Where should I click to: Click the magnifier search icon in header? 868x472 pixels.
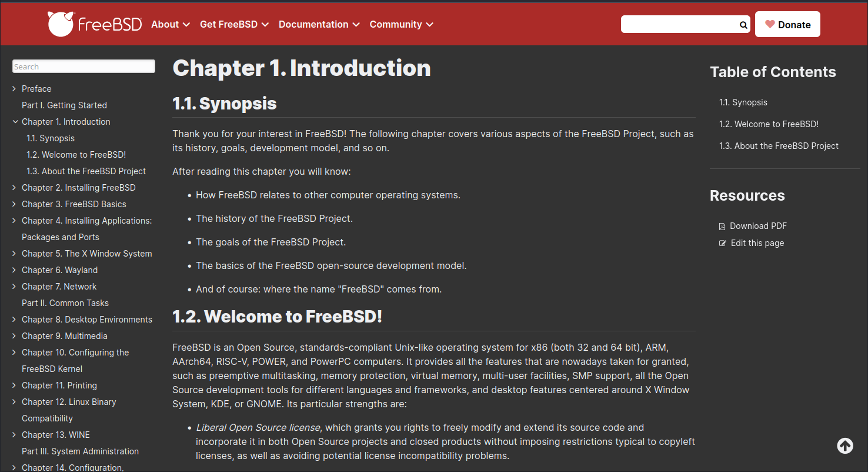(x=743, y=25)
